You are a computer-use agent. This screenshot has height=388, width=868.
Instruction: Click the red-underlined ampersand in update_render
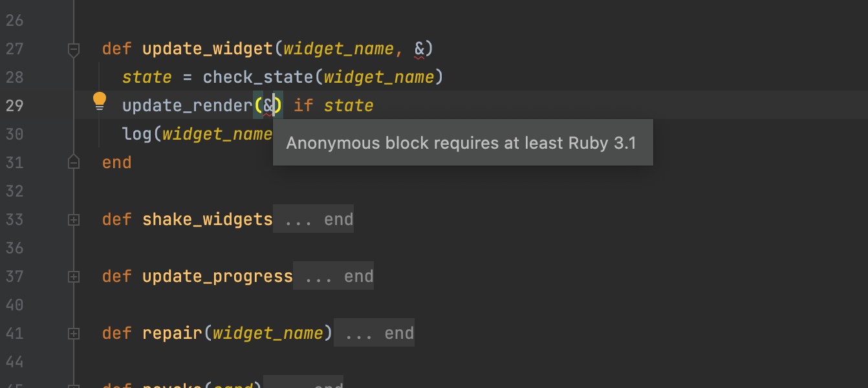click(x=270, y=105)
